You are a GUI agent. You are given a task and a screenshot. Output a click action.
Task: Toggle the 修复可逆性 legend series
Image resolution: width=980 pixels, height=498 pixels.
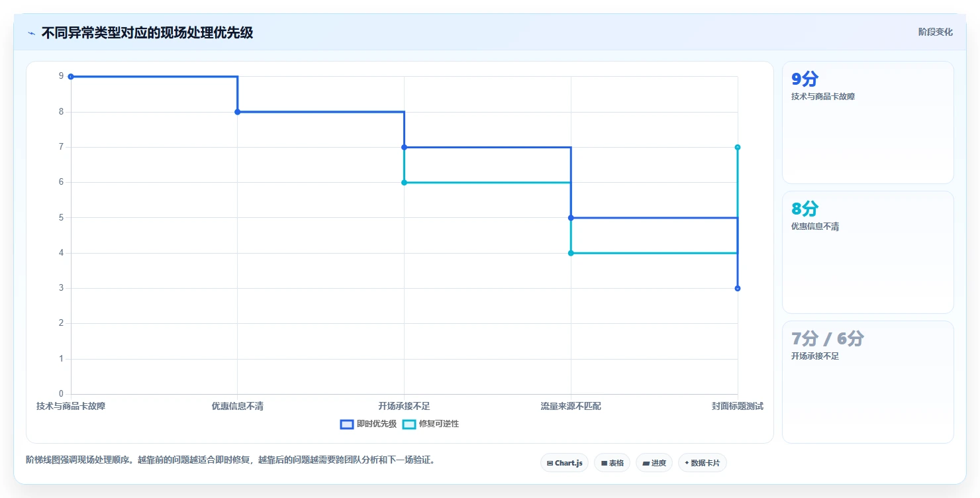pos(430,424)
